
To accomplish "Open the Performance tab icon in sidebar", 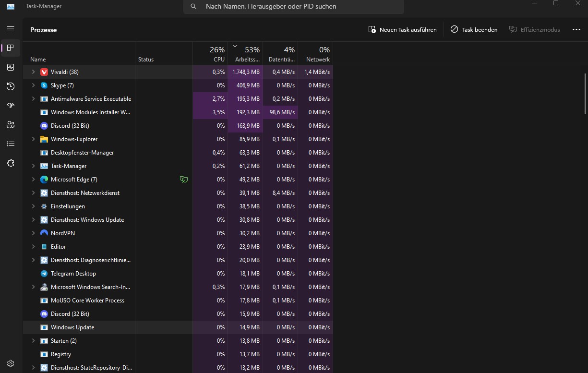I will (x=11, y=67).
